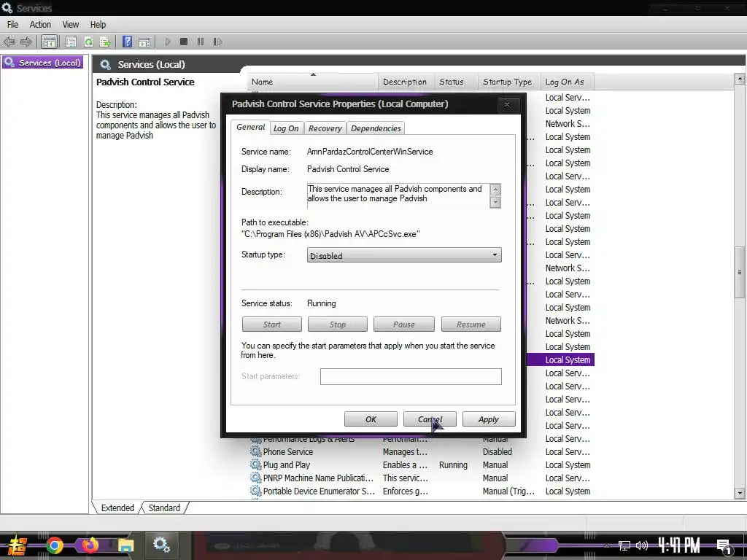The height and width of the screenshot is (560, 747).
Task: Open Windows Start button on taskbar
Action: pyautogui.click(x=16, y=545)
